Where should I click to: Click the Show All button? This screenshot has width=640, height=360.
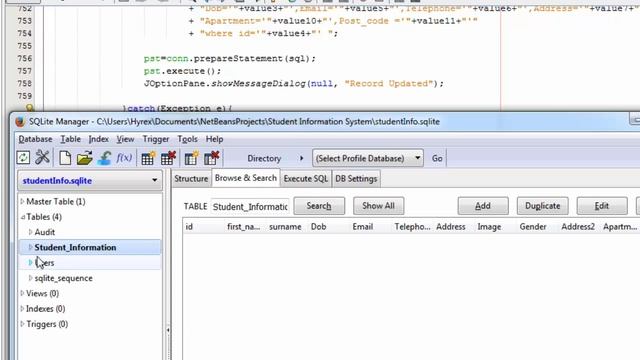click(x=378, y=206)
